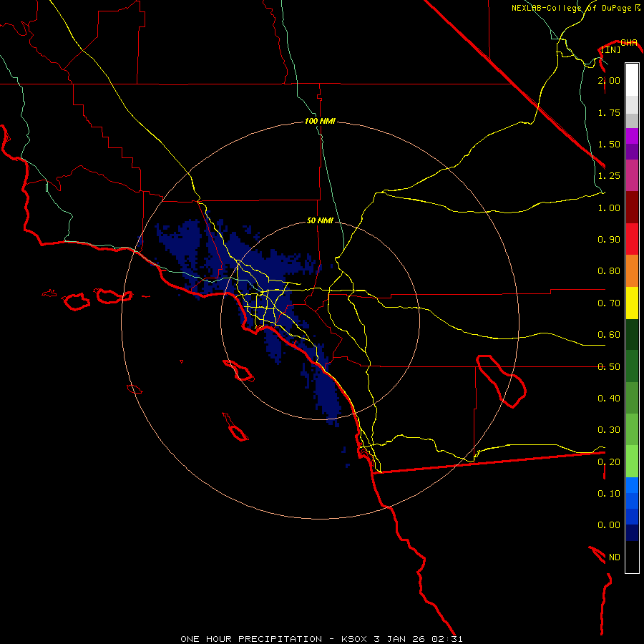Click the '0.10' legend value

[609, 493]
